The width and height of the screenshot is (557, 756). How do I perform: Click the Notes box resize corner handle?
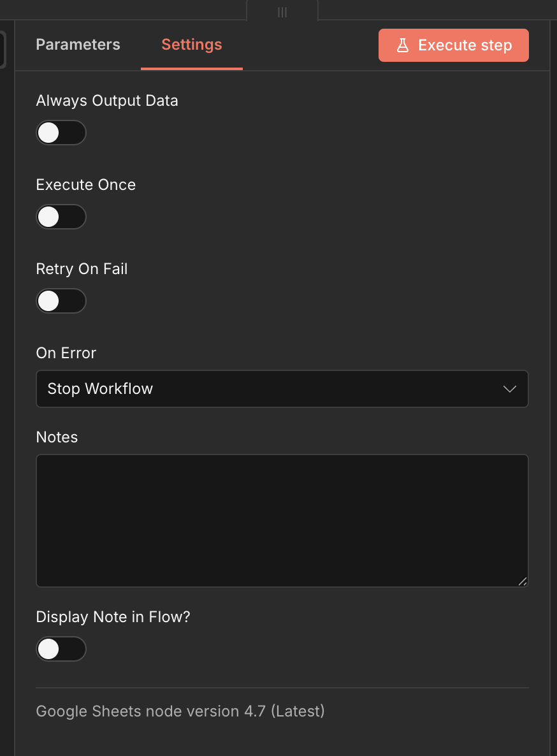(x=522, y=581)
